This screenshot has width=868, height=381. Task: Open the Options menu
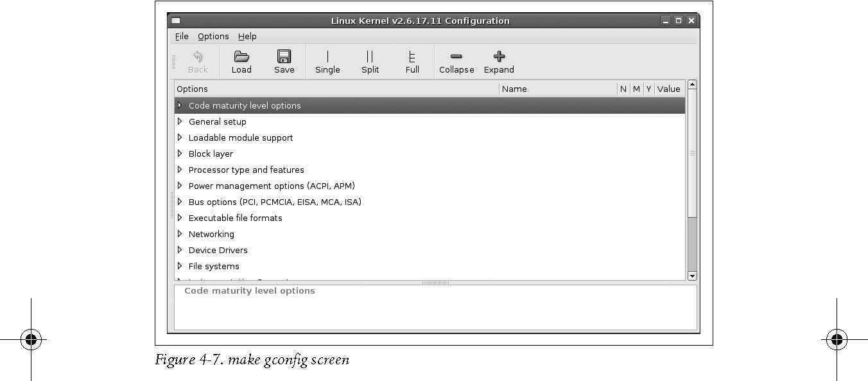coord(213,37)
